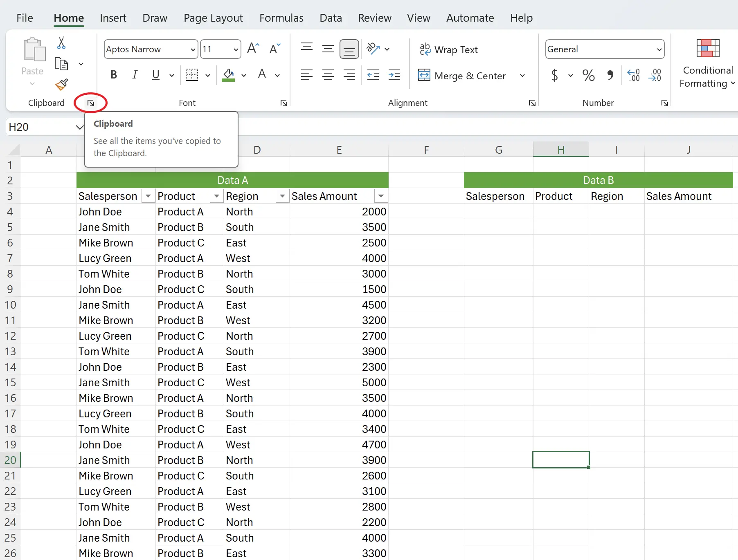Click the Increase Indent icon
The image size is (738, 560).
coord(394,75)
